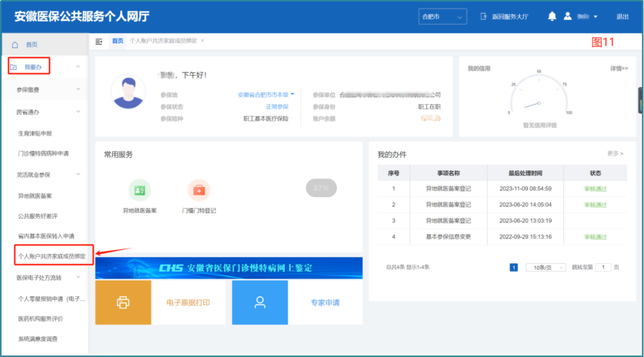Click the 87% progress indicator
Screen dimensions: 644x357
tap(321, 188)
